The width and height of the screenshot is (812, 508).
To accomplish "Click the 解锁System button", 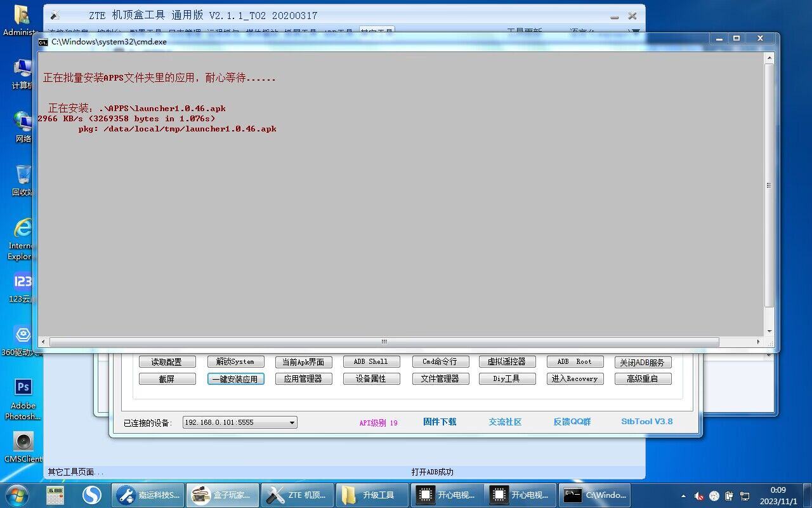I will click(235, 362).
